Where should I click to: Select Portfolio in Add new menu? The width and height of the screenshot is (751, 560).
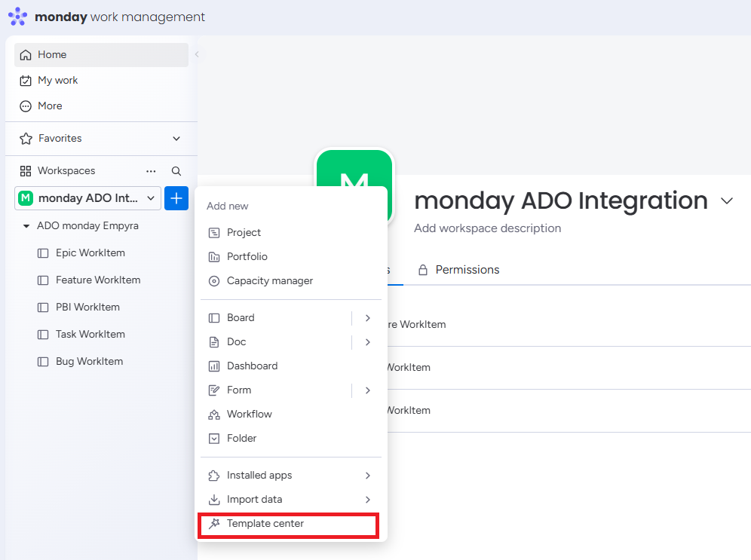(x=291, y=256)
